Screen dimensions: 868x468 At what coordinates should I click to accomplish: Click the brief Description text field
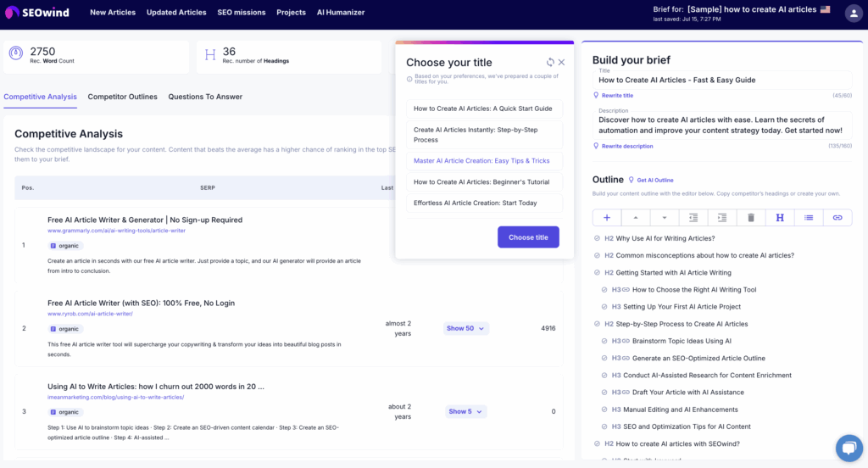(x=722, y=125)
